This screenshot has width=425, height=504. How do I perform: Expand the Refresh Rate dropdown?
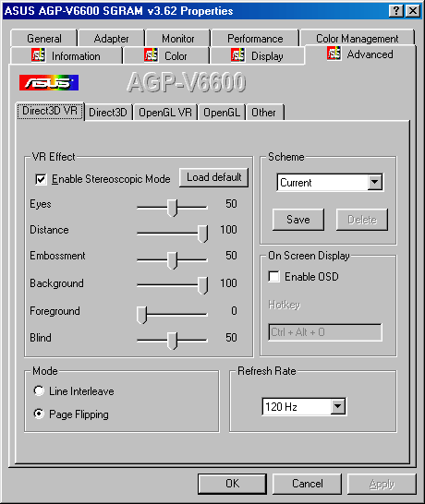click(338, 406)
